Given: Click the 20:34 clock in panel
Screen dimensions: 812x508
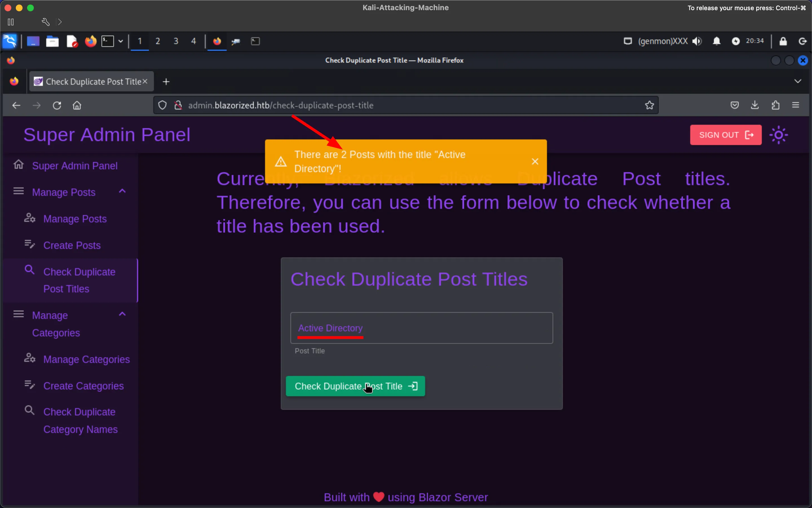Looking at the screenshot, I should [754, 41].
